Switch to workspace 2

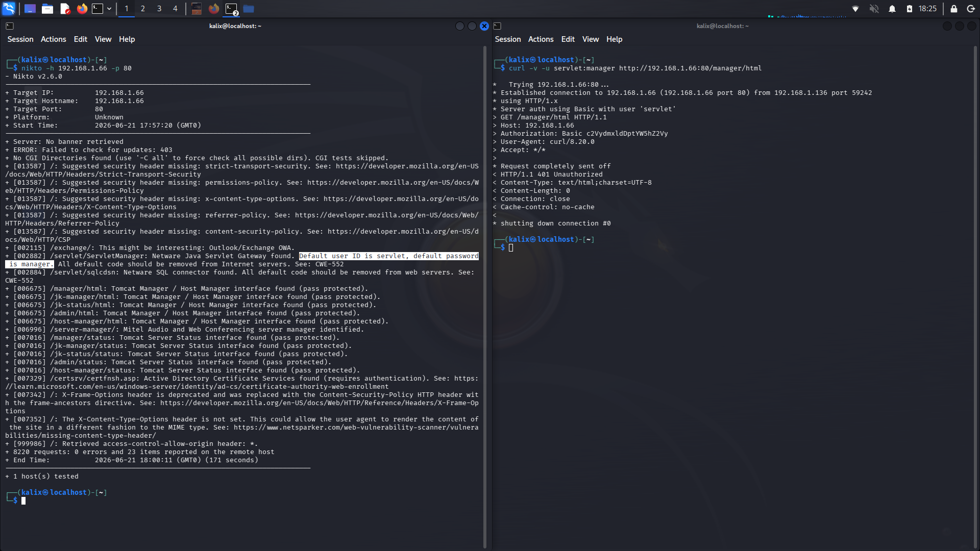pyautogui.click(x=143, y=9)
